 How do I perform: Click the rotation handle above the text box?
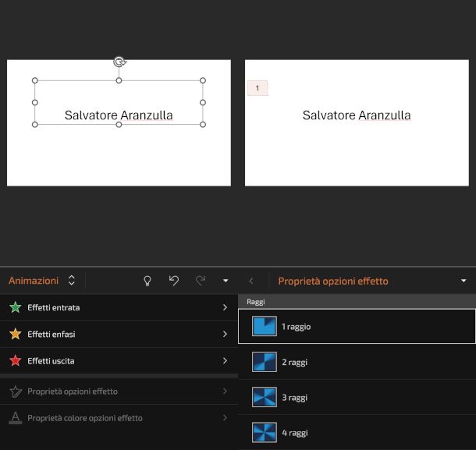point(119,62)
